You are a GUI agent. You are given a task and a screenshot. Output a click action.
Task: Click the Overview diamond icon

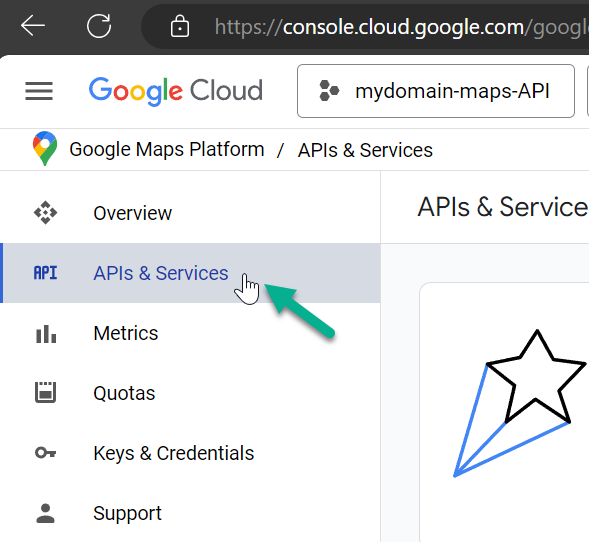pos(45,213)
